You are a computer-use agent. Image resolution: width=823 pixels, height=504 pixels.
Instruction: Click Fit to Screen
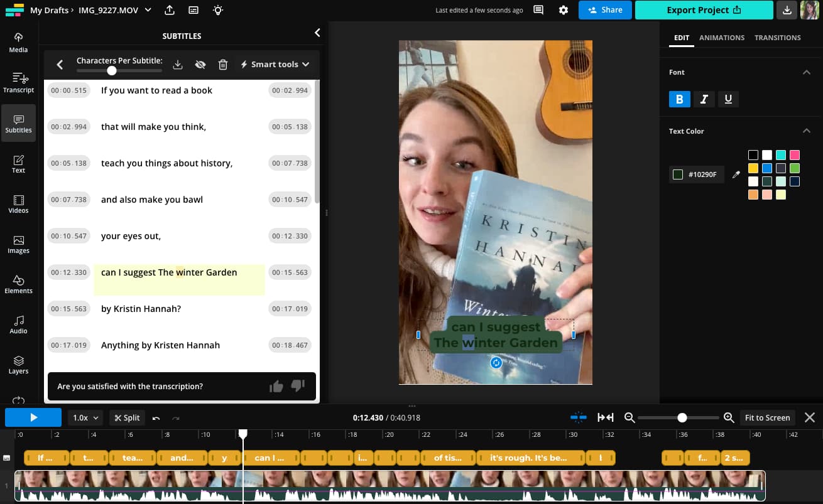[x=767, y=418]
